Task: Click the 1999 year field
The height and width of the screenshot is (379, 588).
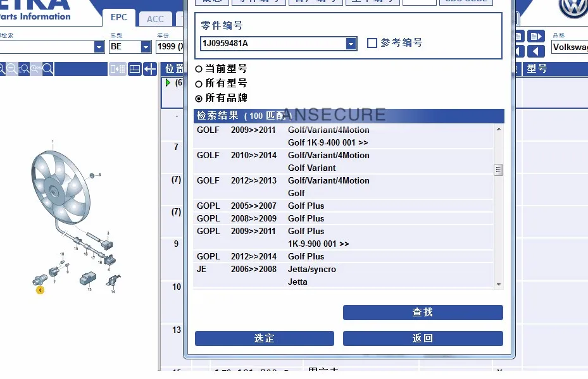Action: [170, 46]
